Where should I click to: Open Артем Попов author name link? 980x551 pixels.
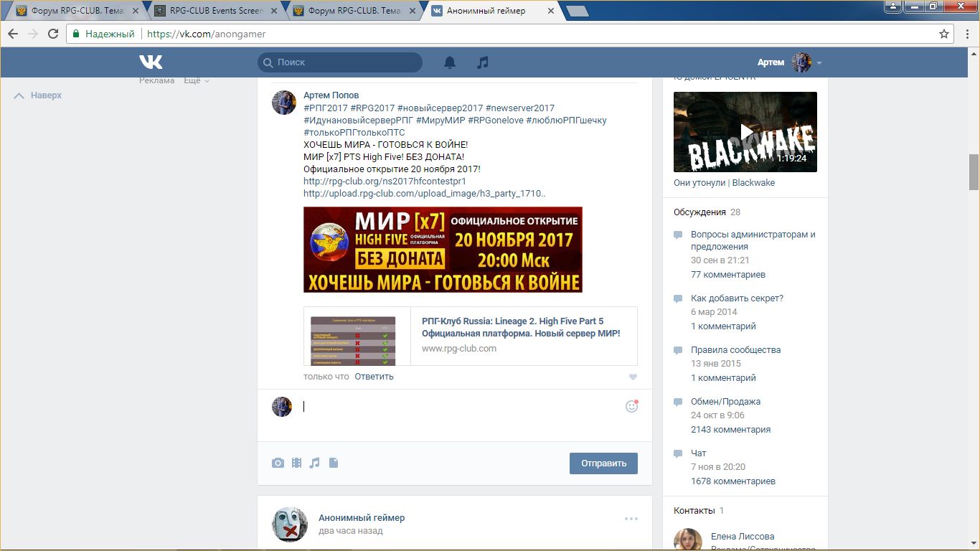pos(331,95)
